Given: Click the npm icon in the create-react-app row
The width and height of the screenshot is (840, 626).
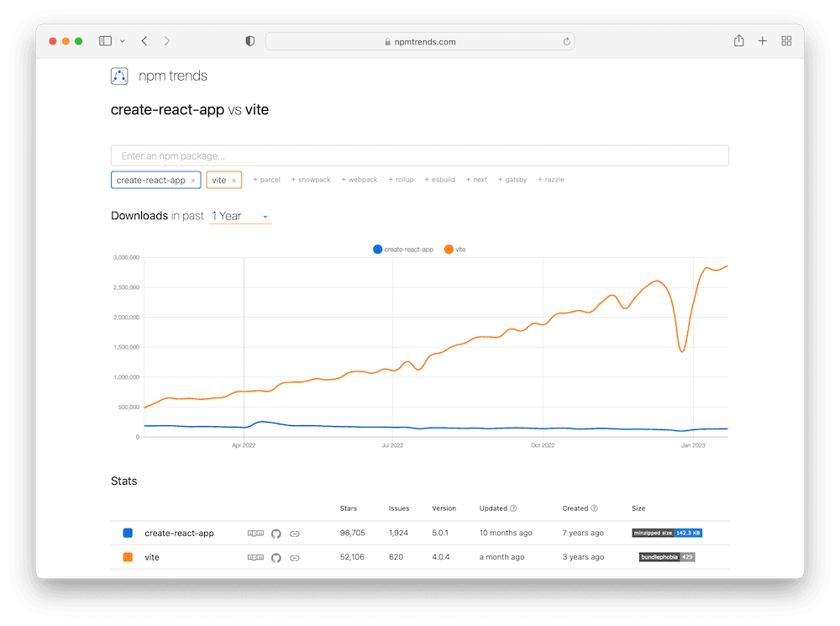Looking at the screenshot, I should tap(255, 533).
